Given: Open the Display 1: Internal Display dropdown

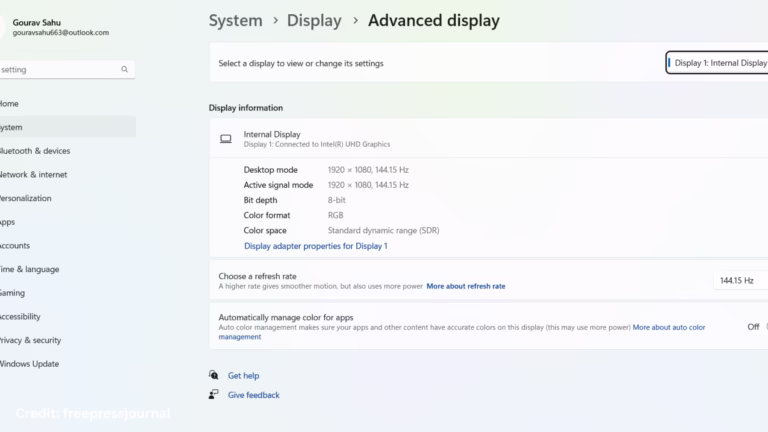Looking at the screenshot, I should [717, 63].
